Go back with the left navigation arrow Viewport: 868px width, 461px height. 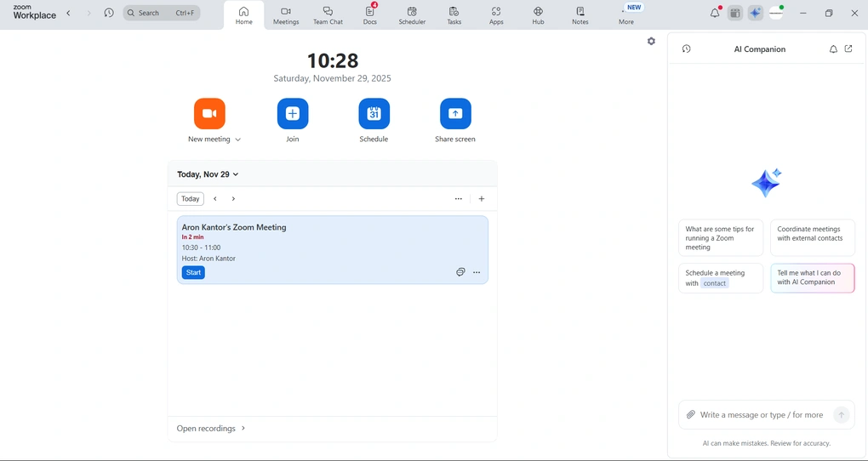point(68,13)
